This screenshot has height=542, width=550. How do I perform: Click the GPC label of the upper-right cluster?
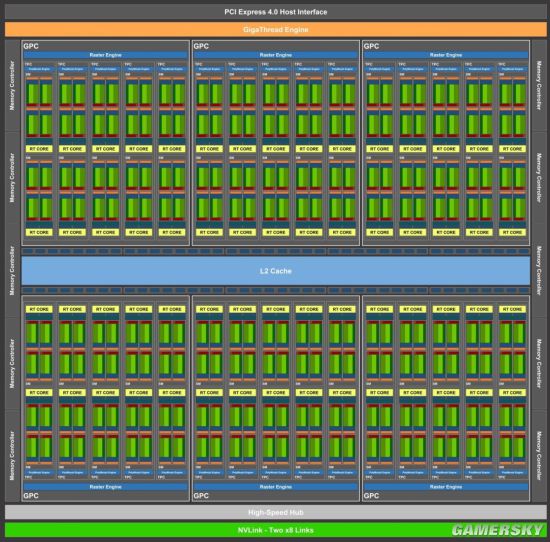tap(371, 46)
